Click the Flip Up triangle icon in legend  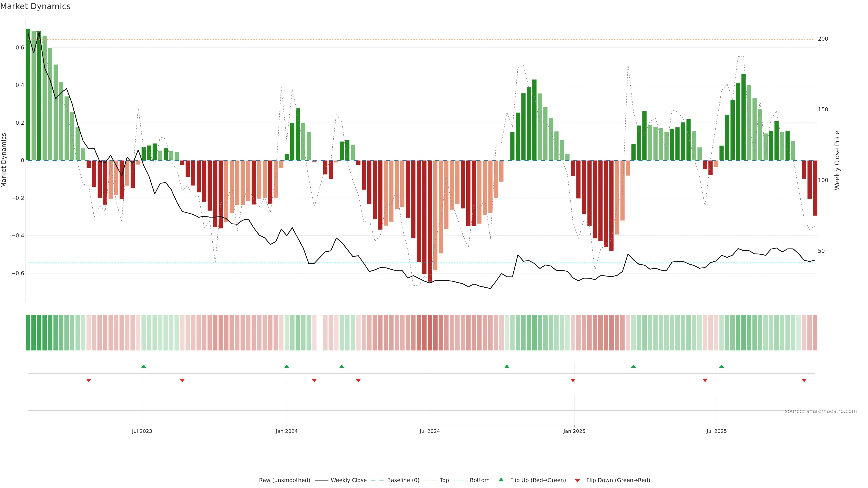[x=501, y=480]
